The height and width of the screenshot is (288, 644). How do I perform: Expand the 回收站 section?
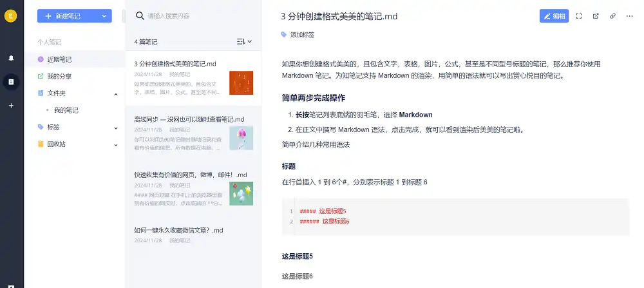pos(116,144)
